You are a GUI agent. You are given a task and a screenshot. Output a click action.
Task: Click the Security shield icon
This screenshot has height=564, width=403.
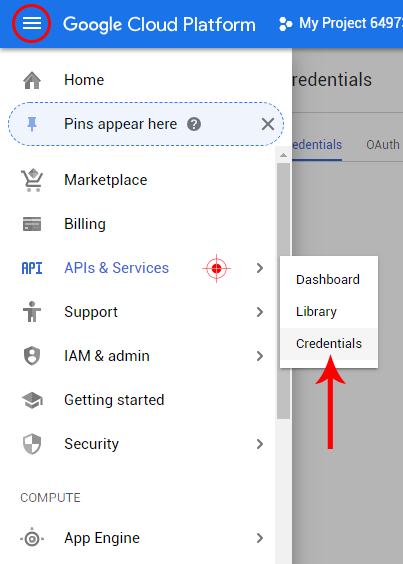click(32, 444)
